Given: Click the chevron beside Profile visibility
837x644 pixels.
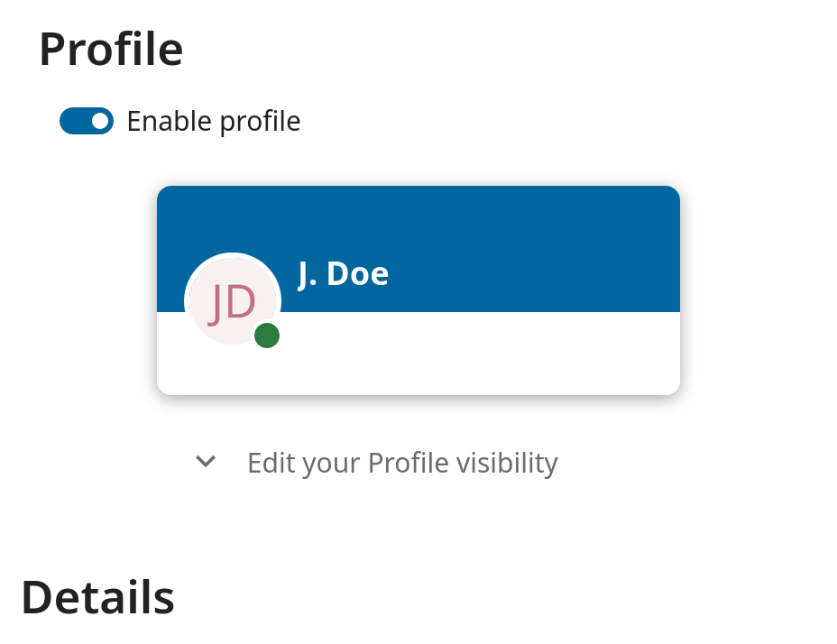Looking at the screenshot, I should pyautogui.click(x=205, y=462).
